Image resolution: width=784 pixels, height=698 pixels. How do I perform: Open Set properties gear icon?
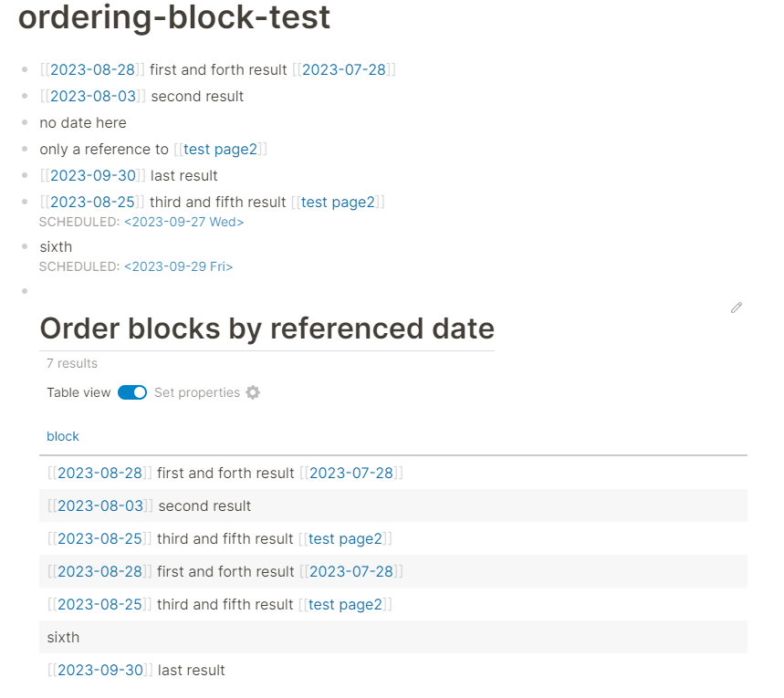coord(253,392)
